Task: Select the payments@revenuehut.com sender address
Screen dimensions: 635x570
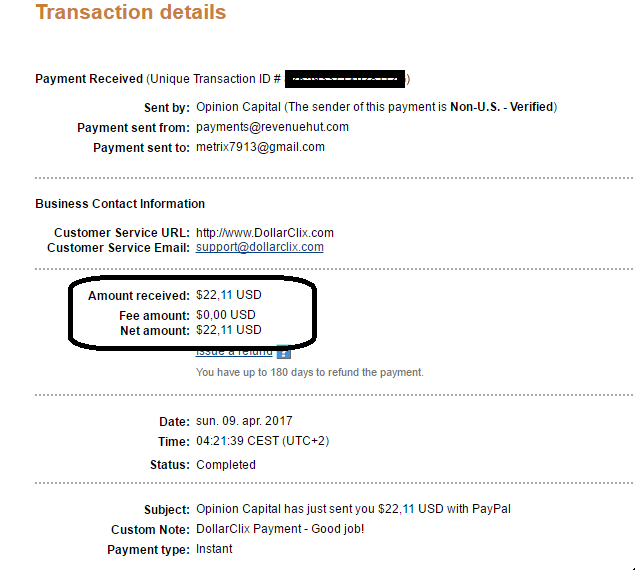Action: [x=272, y=127]
